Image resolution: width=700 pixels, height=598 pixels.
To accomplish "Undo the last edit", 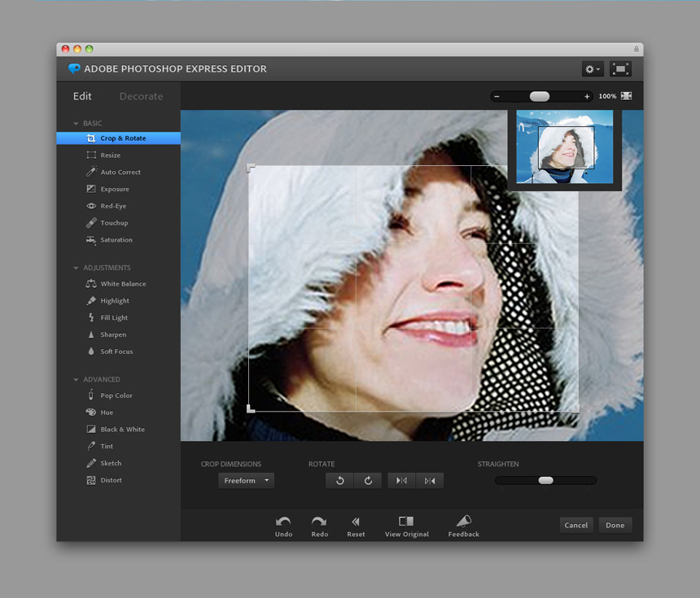I will click(283, 526).
